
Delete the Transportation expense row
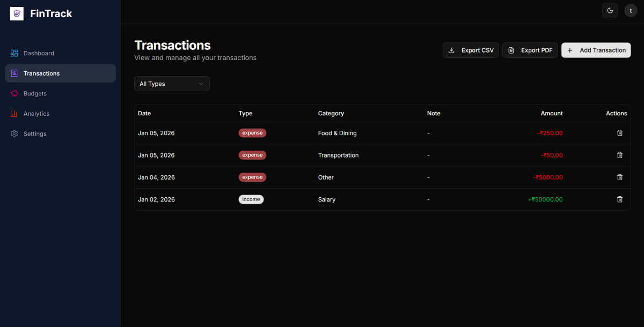[x=619, y=155]
